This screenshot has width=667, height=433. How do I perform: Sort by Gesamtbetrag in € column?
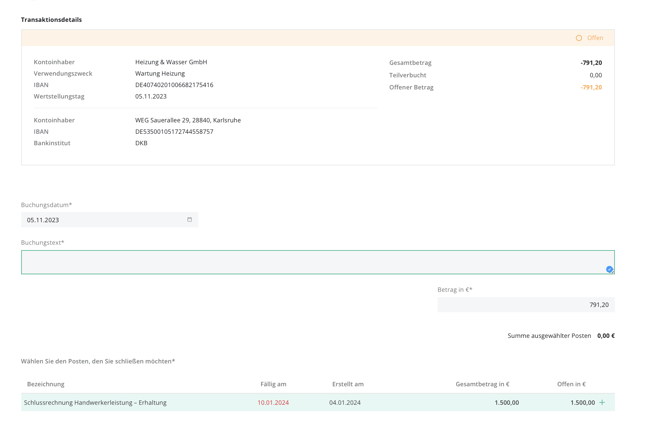click(482, 384)
